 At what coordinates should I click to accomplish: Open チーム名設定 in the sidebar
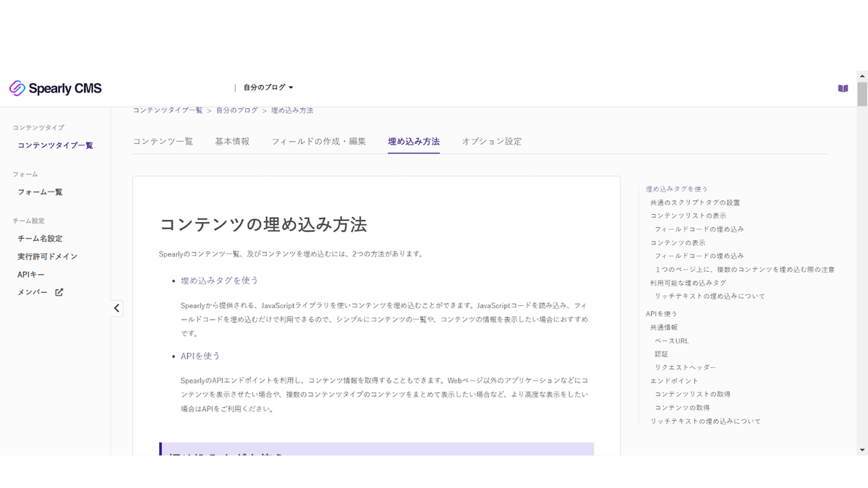click(x=41, y=239)
